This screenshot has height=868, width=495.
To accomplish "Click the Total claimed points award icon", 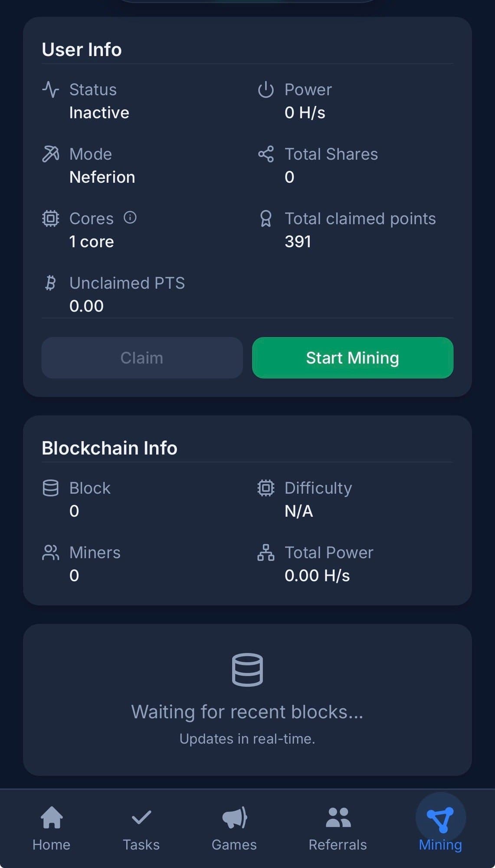I will pyautogui.click(x=266, y=219).
